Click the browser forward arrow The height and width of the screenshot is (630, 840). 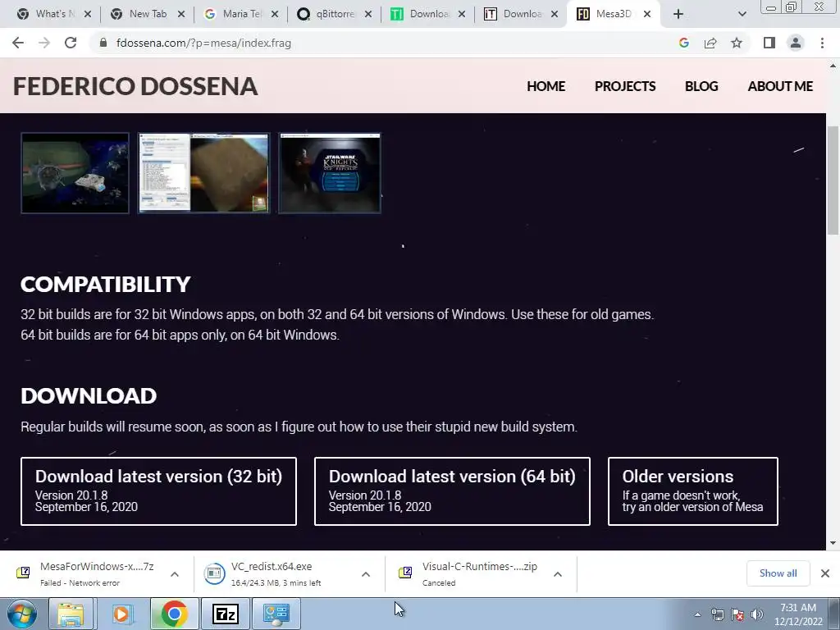tap(44, 43)
